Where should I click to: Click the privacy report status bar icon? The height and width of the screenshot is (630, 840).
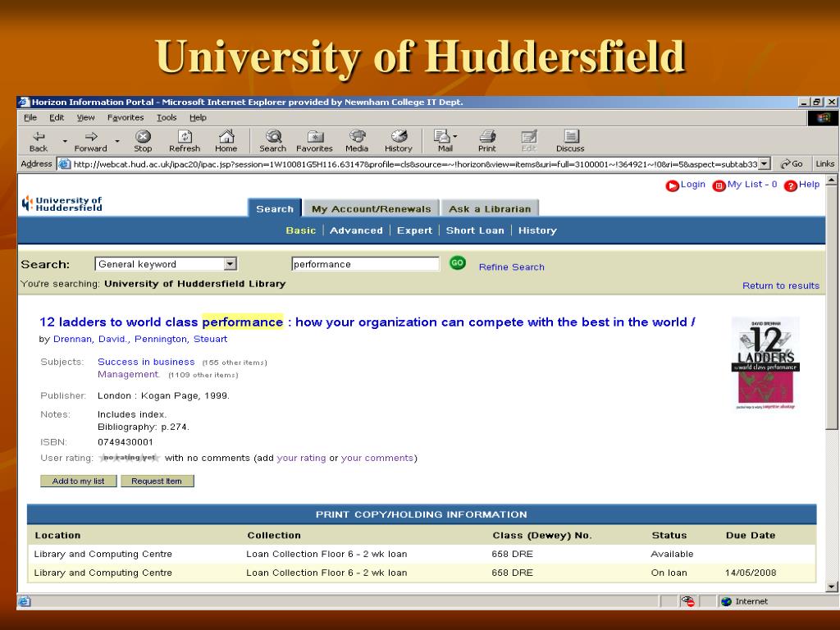688,601
